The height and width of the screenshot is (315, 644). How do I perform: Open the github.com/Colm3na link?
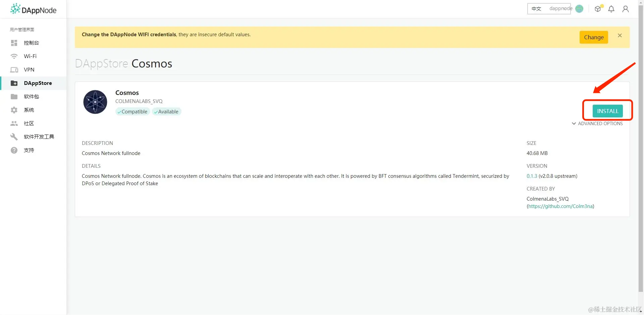[560, 206]
